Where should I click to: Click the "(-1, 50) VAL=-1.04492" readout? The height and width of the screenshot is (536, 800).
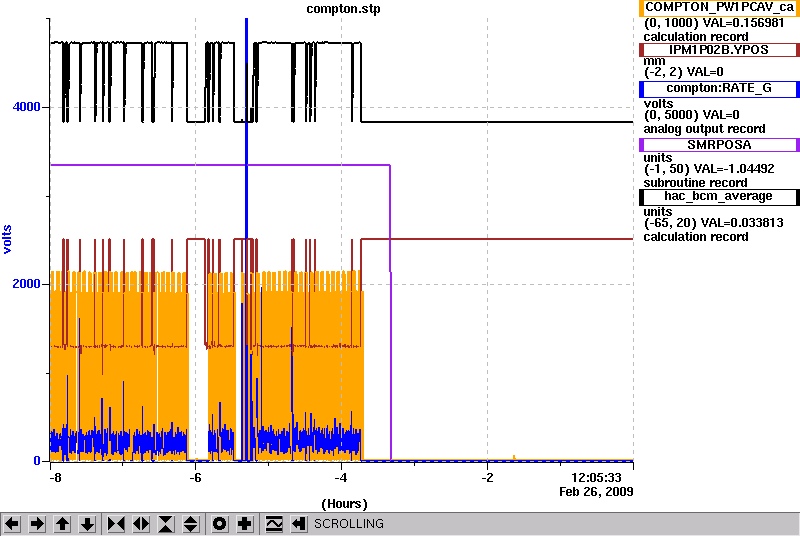point(709,169)
